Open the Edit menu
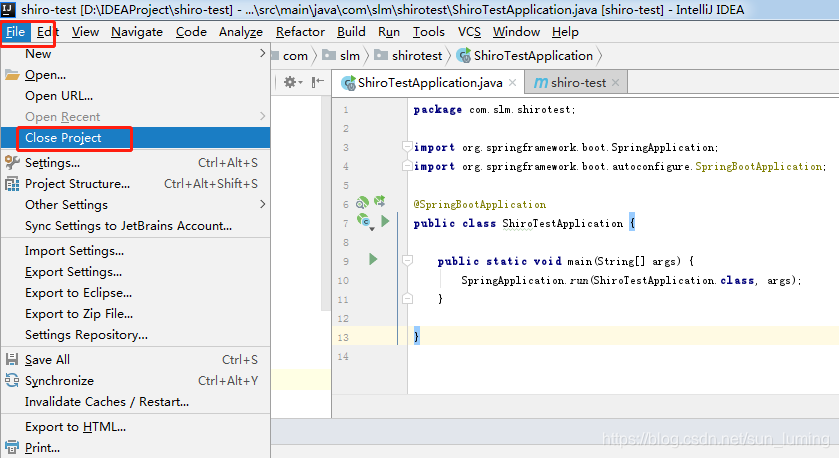This screenshot has width=839, height=458. pyautogui.click(x=47, y=32)
